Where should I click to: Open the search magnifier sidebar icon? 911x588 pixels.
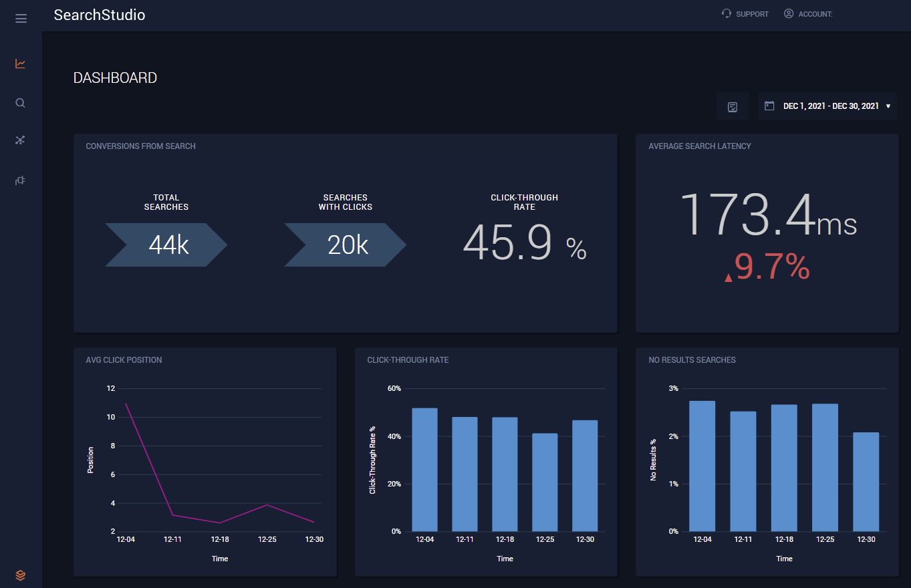[21, 103]
